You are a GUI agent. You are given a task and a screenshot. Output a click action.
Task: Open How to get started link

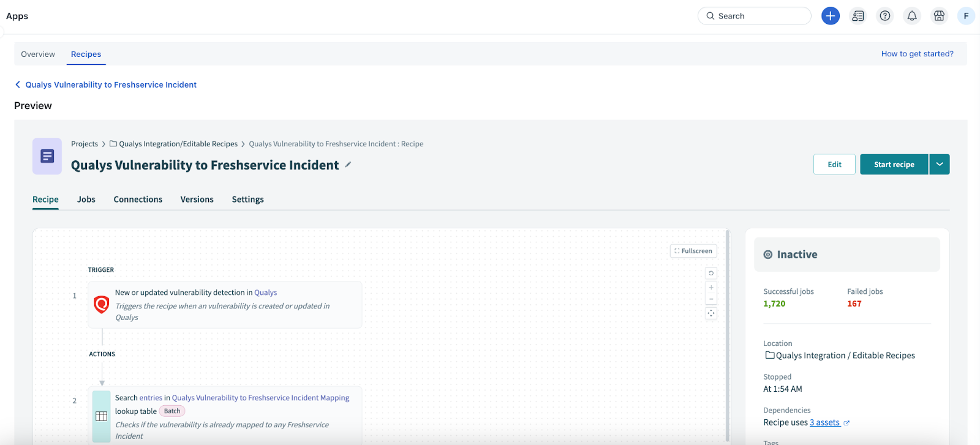click(917, 54)
